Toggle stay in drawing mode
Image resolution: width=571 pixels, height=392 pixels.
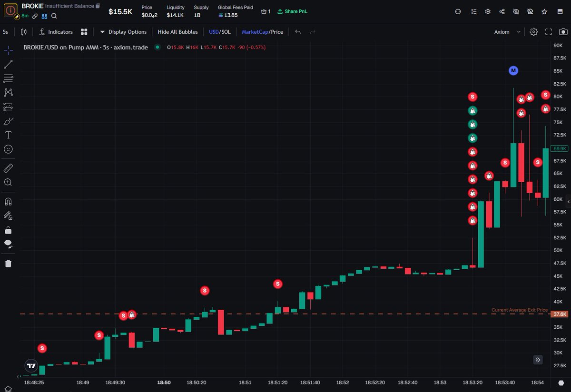(x=8, y=216)
